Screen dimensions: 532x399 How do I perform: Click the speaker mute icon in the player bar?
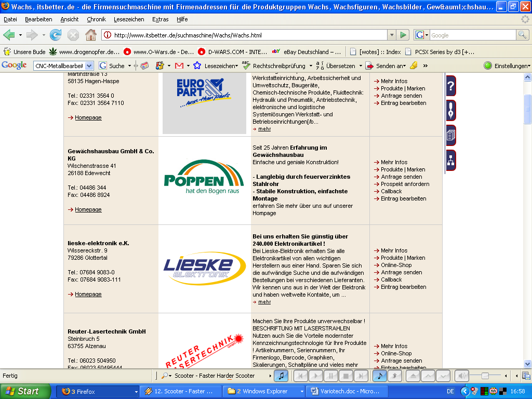coord(462,376)
